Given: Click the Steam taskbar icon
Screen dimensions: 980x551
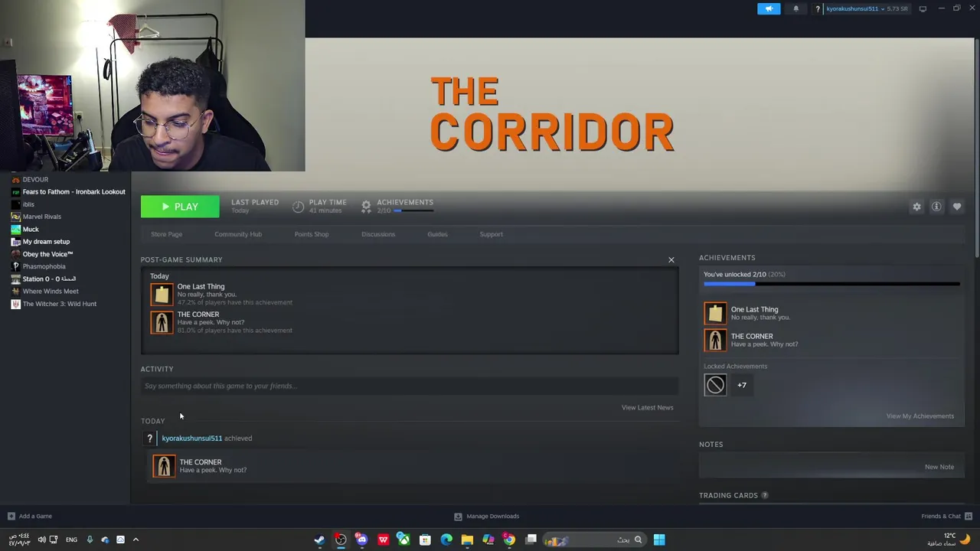Looking at the screenshot, I should click(319, 540).
